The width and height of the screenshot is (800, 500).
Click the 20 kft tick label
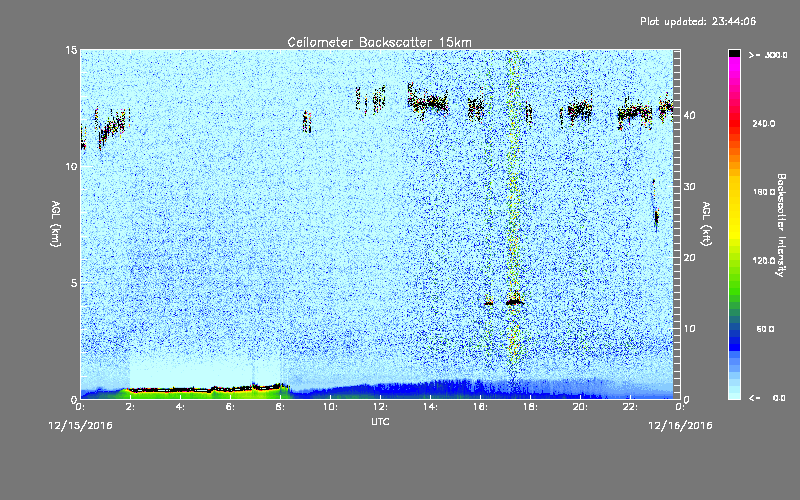pyautogui.click(x=689, y=258)
